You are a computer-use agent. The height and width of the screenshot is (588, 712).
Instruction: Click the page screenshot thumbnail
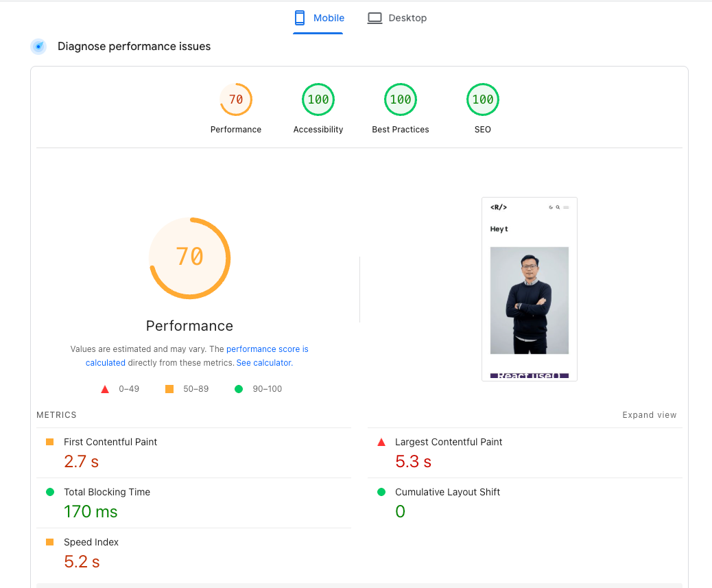530,289
